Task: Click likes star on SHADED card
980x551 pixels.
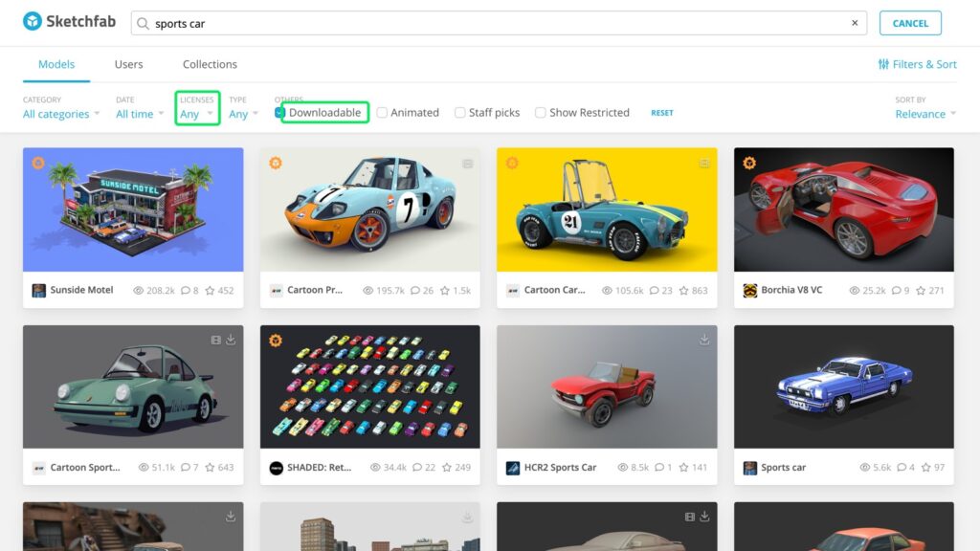Action: [446, 467]
